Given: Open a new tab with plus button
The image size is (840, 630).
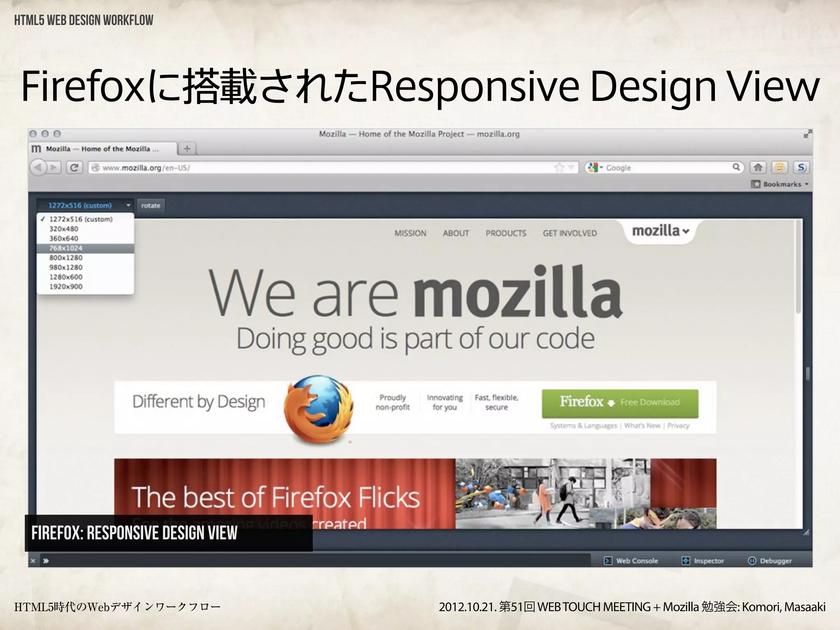Looking at the screenshot, I should [x=187, y=148].
